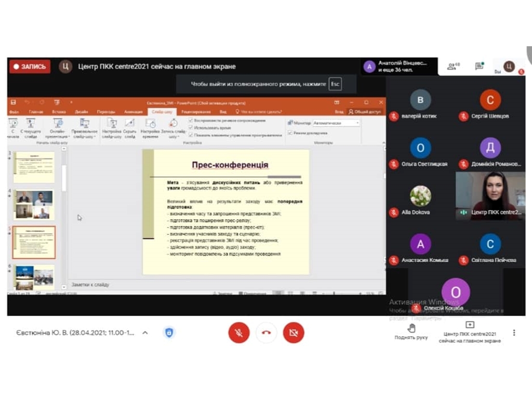Screen dimensions: 532x399
Task: Raise hand with Поднять руку button
Action: [x=411, y=332]
